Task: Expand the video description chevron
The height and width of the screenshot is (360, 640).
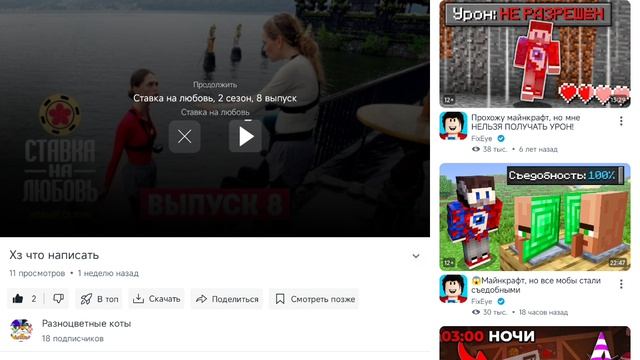Action: [x=416, y=256]
